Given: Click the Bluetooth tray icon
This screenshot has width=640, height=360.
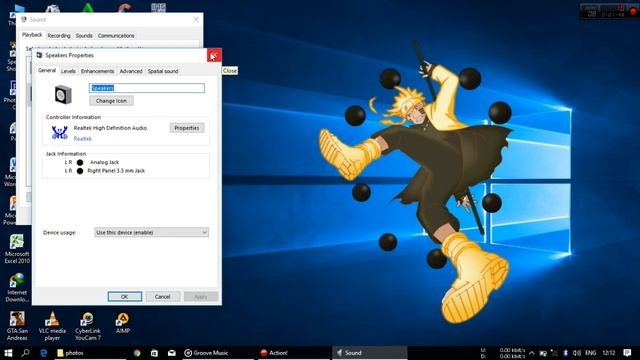Looking at the screenshot, I should (x=566, y=353).
